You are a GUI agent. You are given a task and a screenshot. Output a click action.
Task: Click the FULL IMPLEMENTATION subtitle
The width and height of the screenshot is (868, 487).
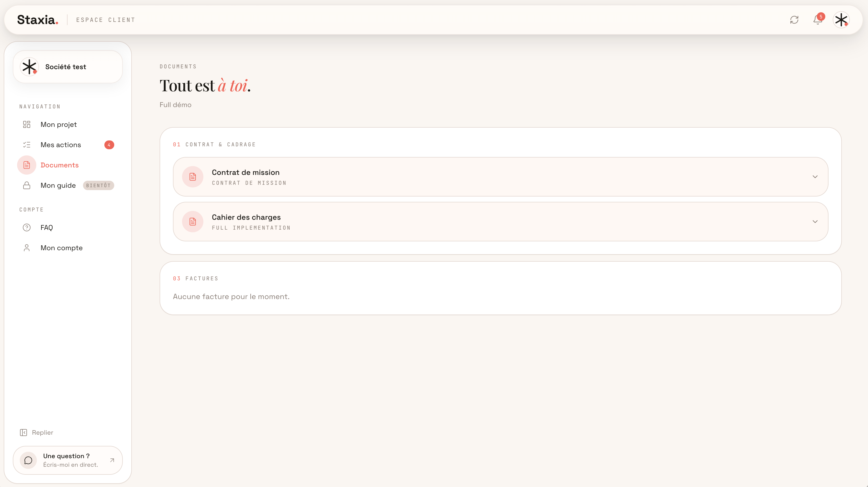[251, 228]
